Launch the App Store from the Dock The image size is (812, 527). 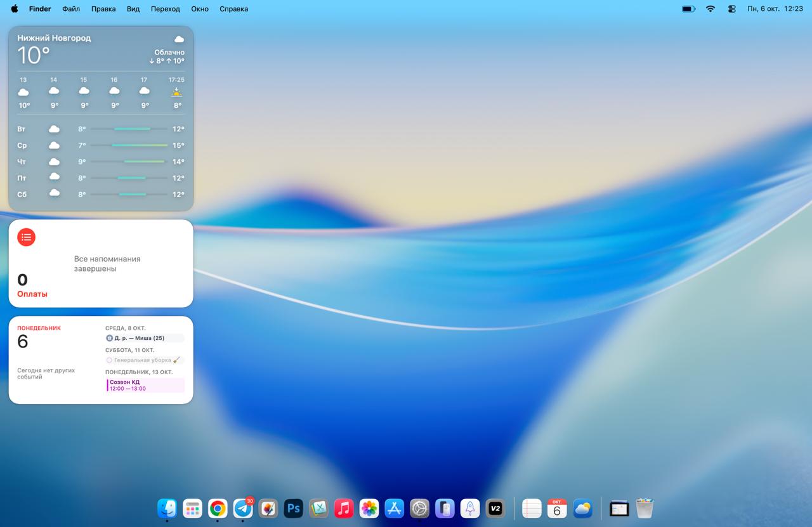point(395,509)
